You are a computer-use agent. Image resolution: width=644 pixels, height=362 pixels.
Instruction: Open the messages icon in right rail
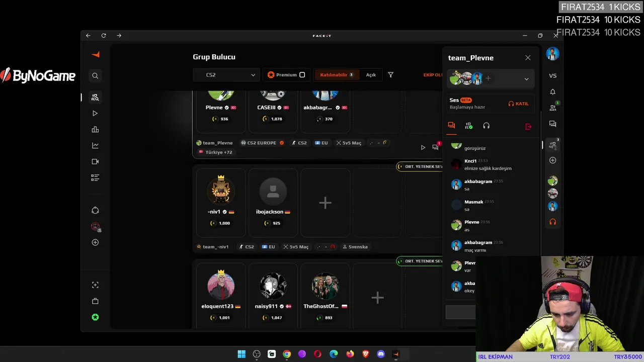(552, 124)
